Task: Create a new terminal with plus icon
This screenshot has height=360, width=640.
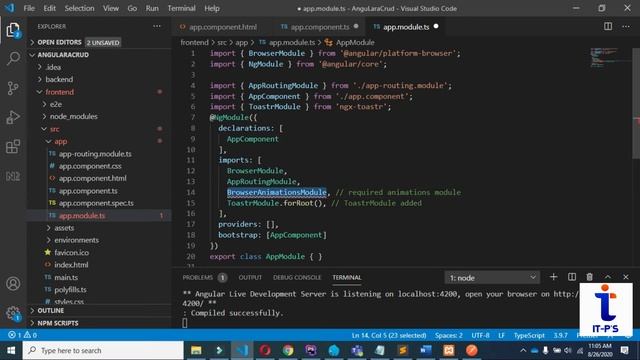Action: 553,277
